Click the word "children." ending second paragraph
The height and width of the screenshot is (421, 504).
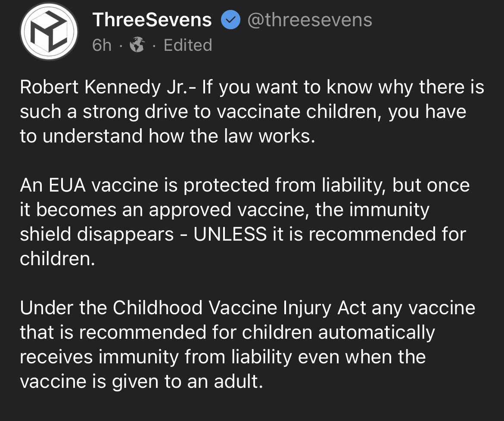58,259
